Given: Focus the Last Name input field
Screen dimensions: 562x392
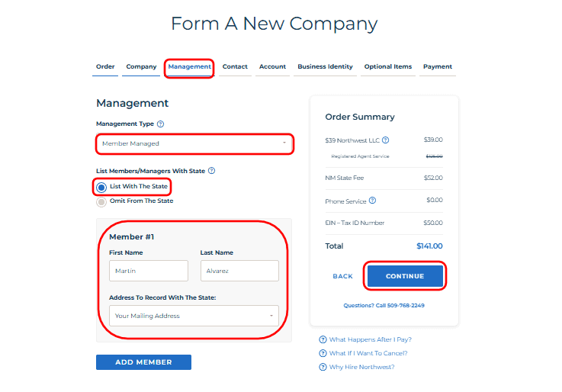Looking at the screenshot, I should (x=239, y=271).
